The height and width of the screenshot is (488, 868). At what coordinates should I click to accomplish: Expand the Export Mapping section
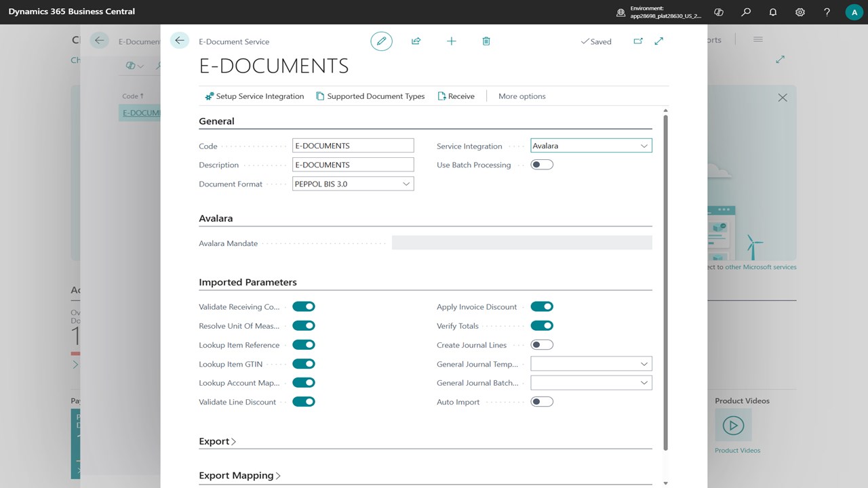239,476
